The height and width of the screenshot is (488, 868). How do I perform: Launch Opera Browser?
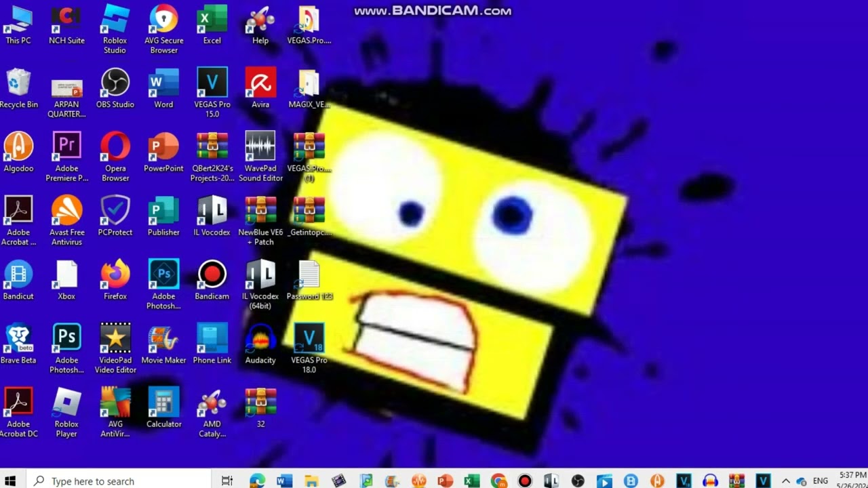115,157
